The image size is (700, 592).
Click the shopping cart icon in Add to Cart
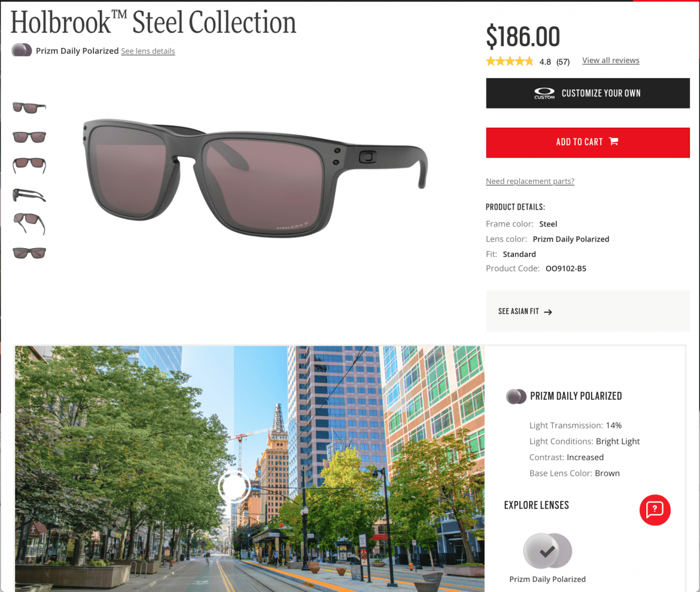[613, 141]
